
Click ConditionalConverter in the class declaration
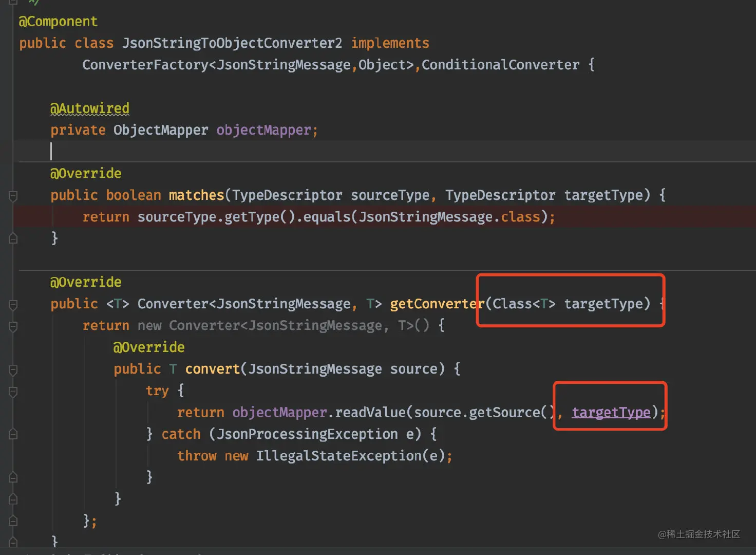point(501,65)
